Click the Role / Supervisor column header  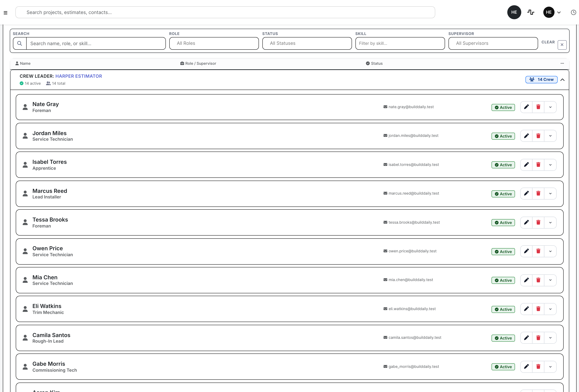tap(198, 63)
